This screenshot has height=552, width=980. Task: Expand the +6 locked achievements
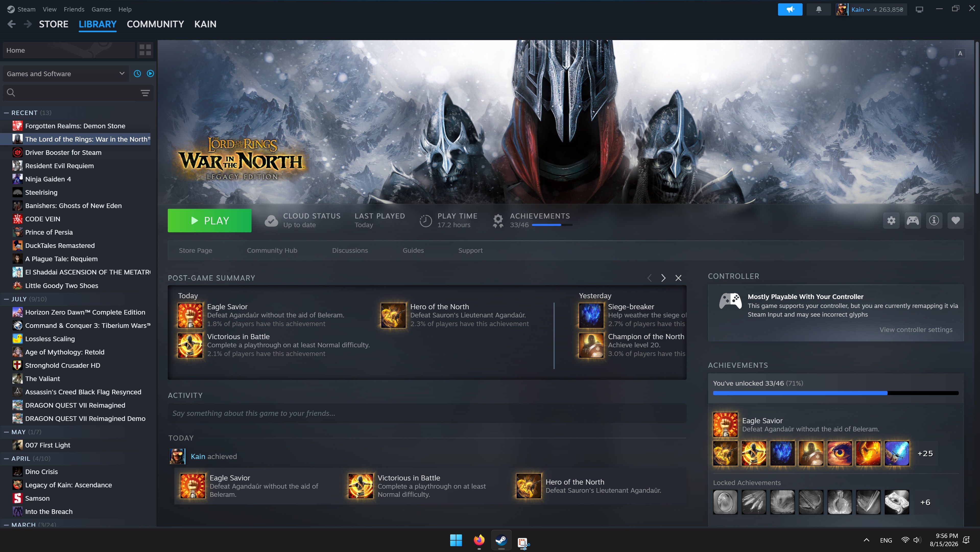pyautogui.click(x=925, y=502)
